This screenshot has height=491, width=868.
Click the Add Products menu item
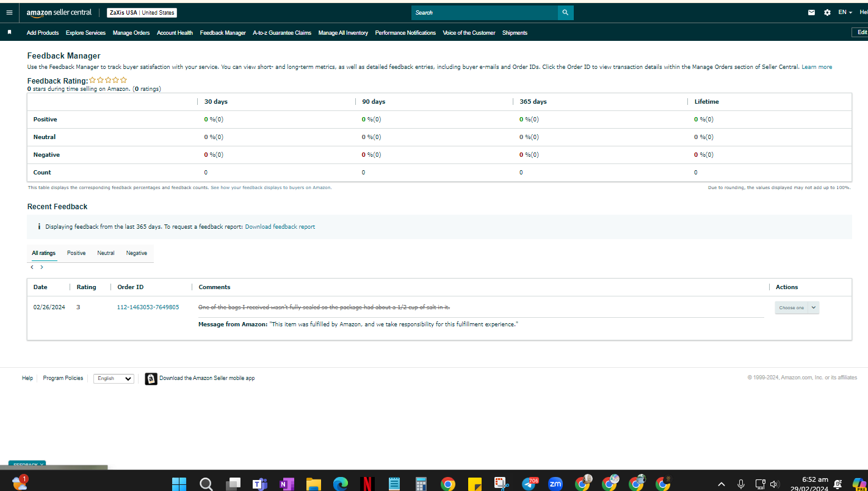[43, 33]
